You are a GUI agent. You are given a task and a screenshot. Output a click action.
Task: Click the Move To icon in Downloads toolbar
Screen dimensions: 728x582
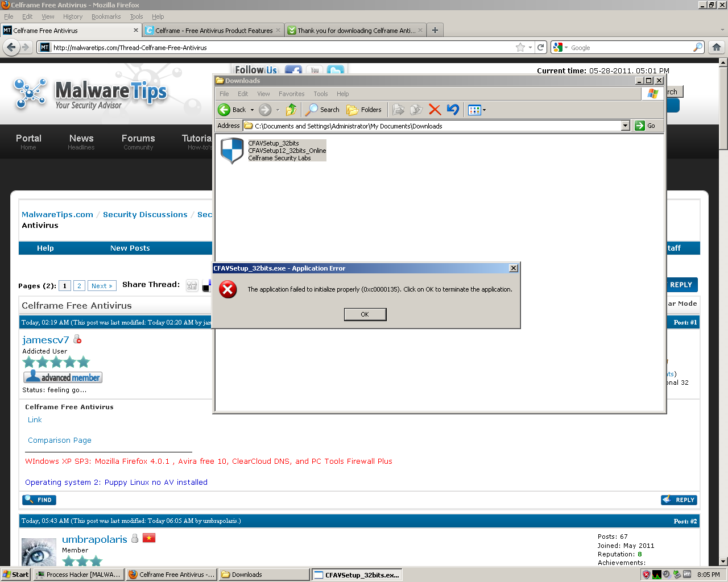tap(399, 110)
